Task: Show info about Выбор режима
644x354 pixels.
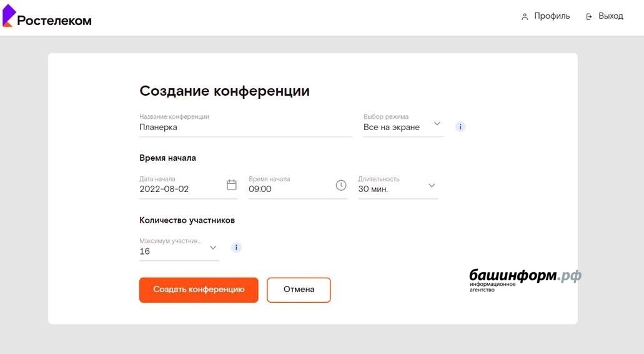Action: pos(460,126)
